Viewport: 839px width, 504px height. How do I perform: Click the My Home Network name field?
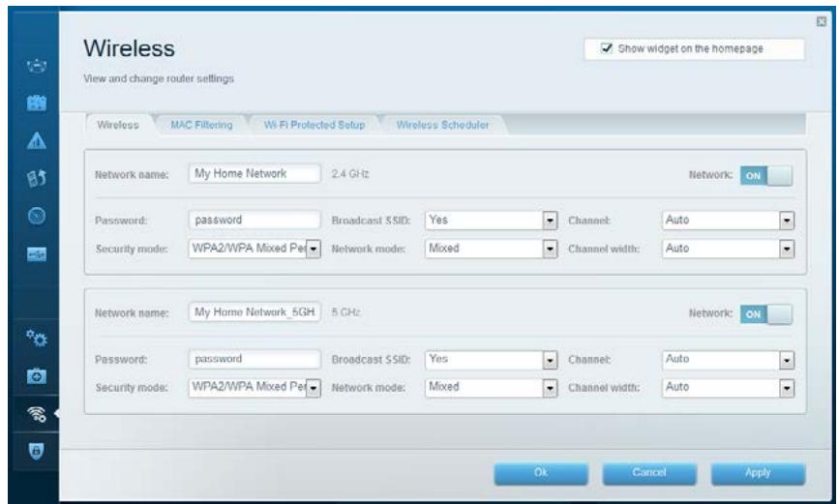(255, 174)
